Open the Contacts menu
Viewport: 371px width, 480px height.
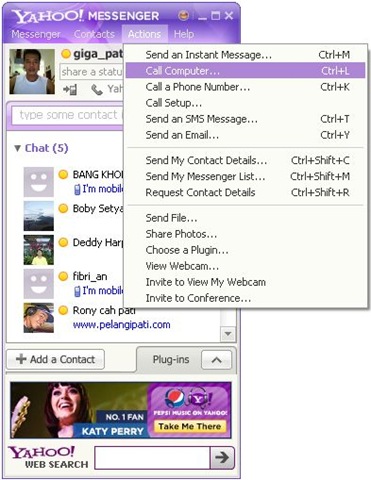pos(94,34)
